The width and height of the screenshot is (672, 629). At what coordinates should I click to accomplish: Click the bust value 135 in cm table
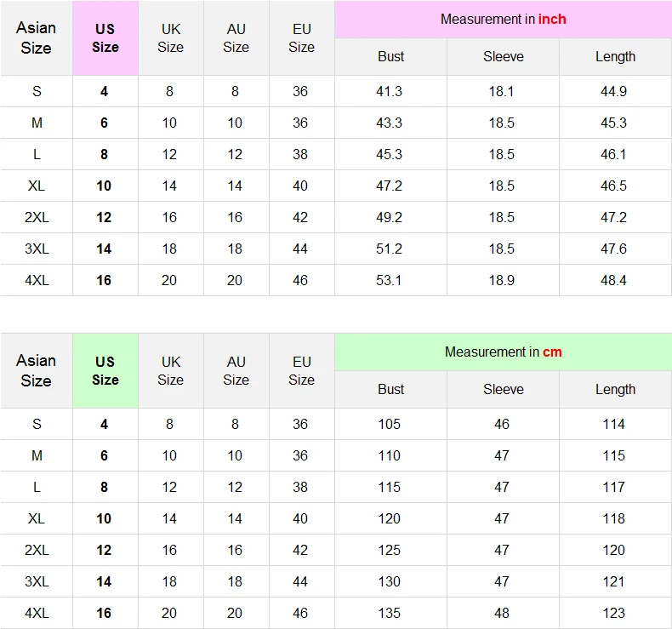389,613
